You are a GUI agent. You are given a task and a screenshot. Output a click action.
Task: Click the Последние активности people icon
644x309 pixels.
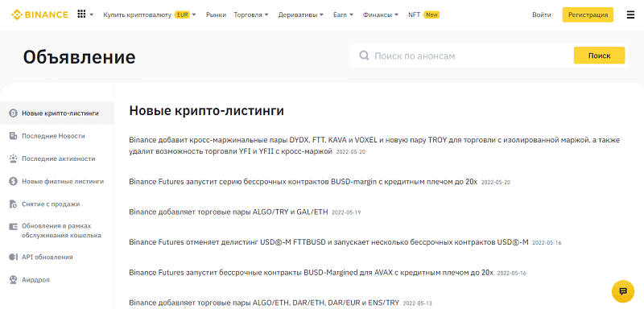pyautogui.click(x=13, y=159)
